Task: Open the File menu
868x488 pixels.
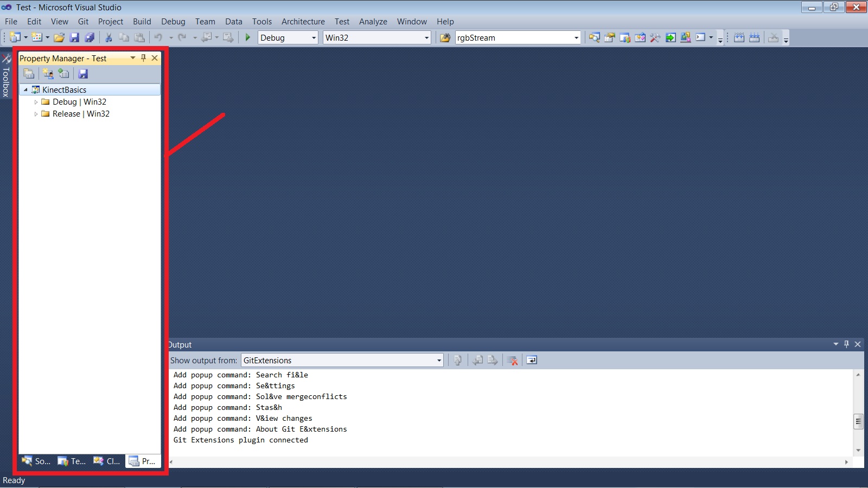Action: [11, 22]
